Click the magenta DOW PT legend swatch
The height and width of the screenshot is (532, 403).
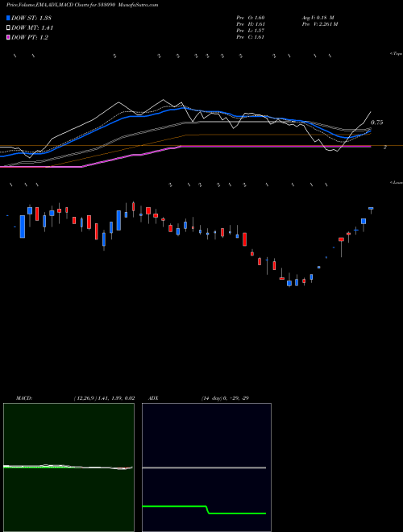8,37
